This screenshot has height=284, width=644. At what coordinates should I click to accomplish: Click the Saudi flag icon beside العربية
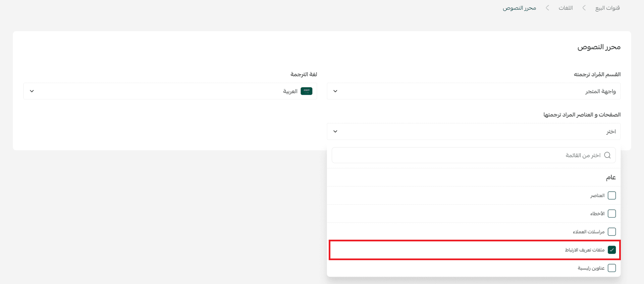point(306,91)
